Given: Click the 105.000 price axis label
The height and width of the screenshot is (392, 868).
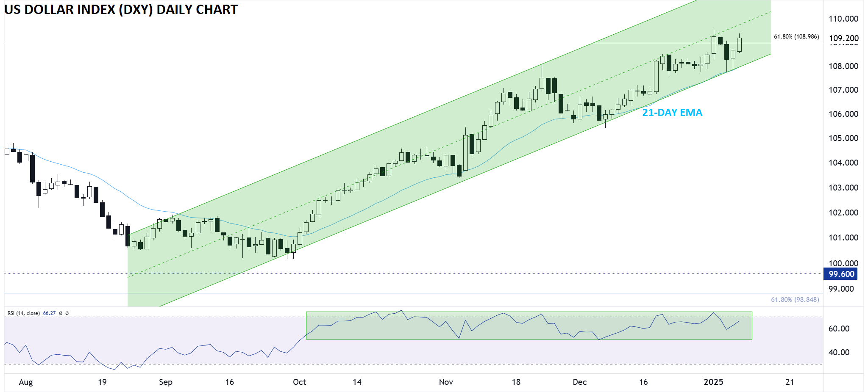Looking at the screenshot, I should [x=843, y=138].
